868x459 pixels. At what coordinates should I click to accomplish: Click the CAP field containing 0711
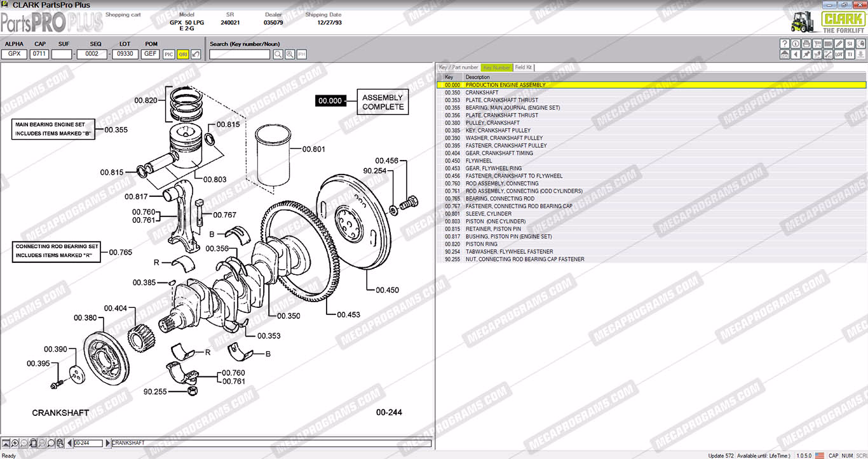click(40, 54)
